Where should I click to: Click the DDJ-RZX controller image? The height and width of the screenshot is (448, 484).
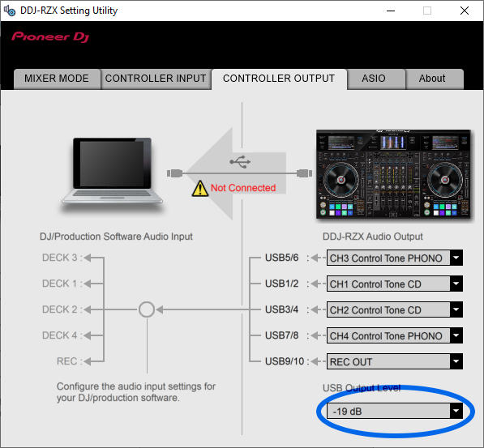click(x=393, y=174)
